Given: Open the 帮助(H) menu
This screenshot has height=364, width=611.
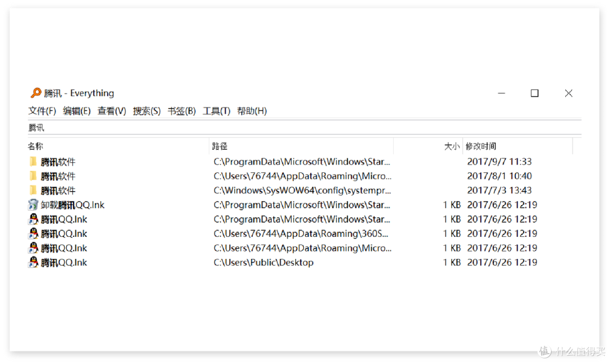Looking at the screenshot, I should point(252,111).
